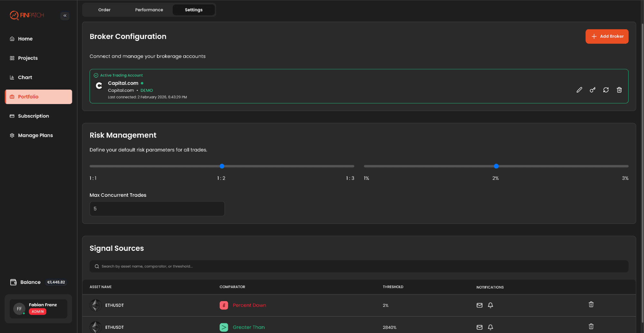
Task: Click the Max Concurrent Trades input field
Action: pyautogui.click(x=157, y=208)
